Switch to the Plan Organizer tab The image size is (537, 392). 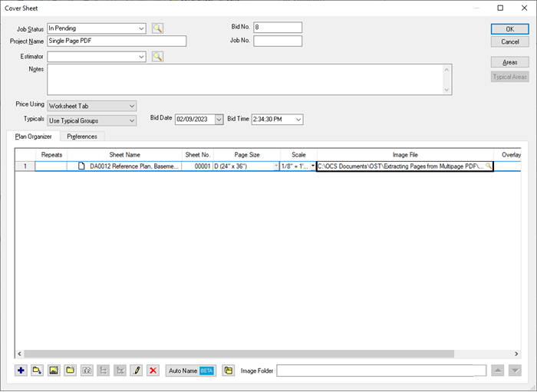pos(33,137)
